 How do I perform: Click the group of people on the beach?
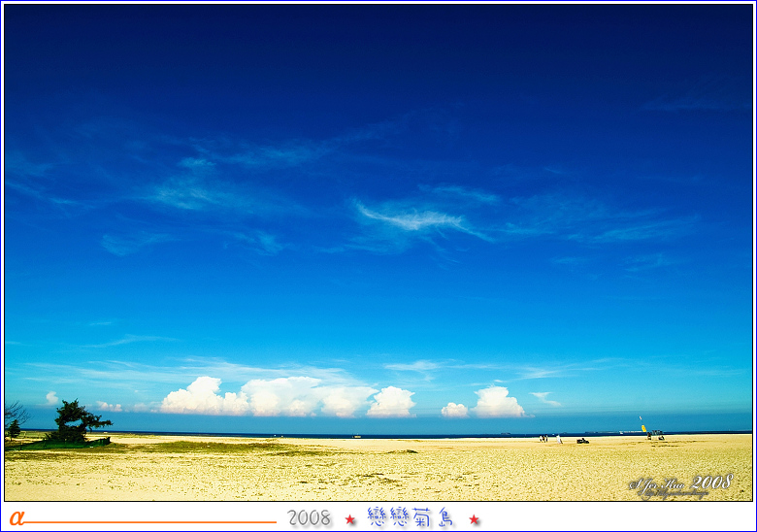[x=543, y=438]
